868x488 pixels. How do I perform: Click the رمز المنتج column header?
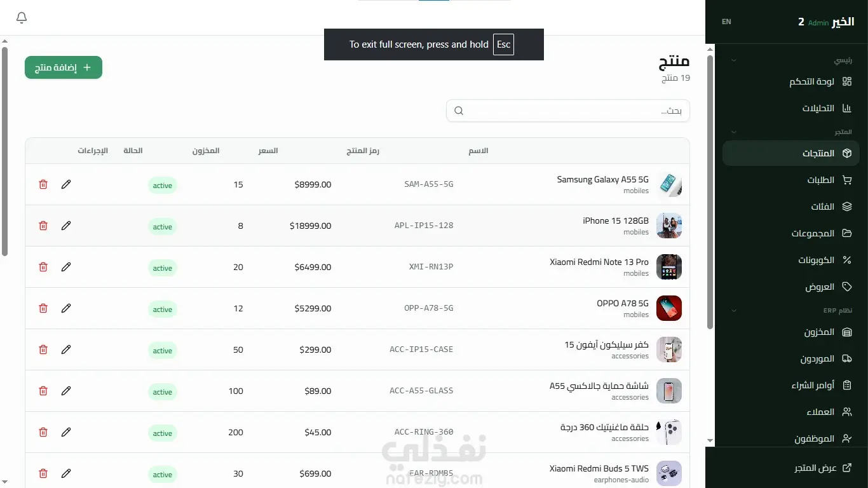pyautogui.click(x=363, y=151)
